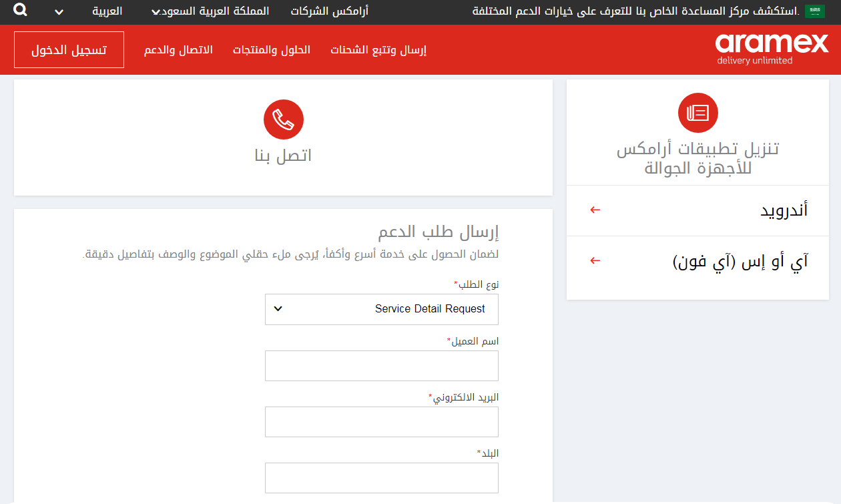841x504 pixels.
Task: Focus the اسم العميل input field
Action: (382, 366)
